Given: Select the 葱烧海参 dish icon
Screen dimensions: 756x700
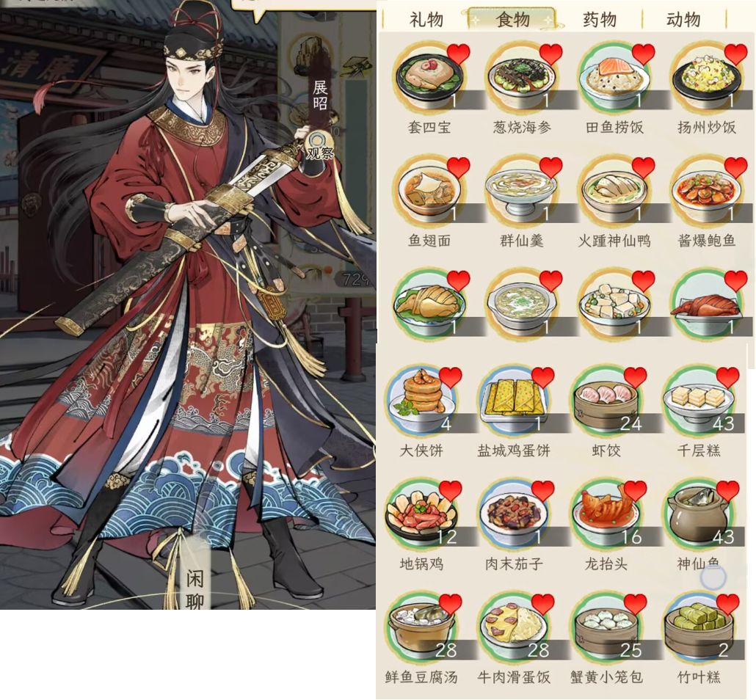Looking at the screenshot, I should pos(522,77).
